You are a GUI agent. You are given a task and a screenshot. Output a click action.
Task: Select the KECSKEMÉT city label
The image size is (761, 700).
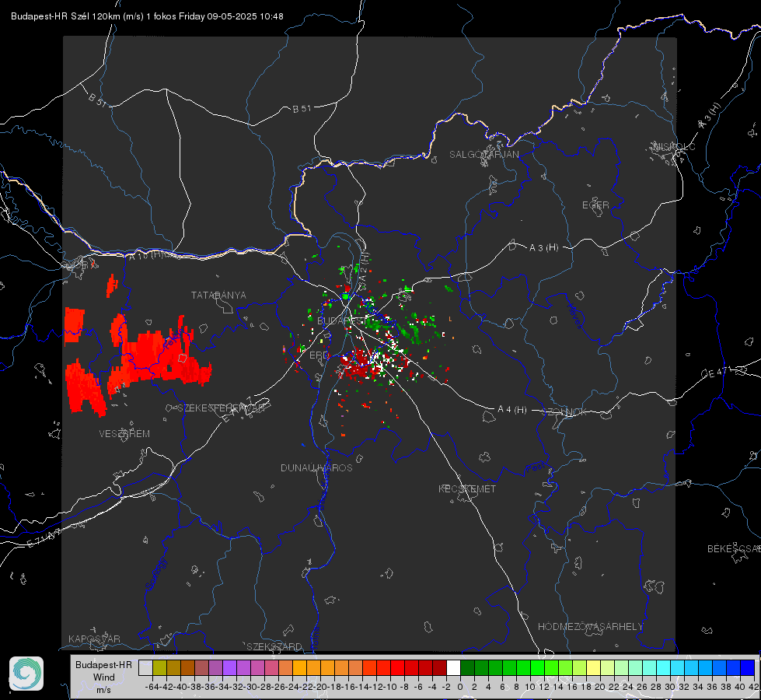tap(467, 488)
